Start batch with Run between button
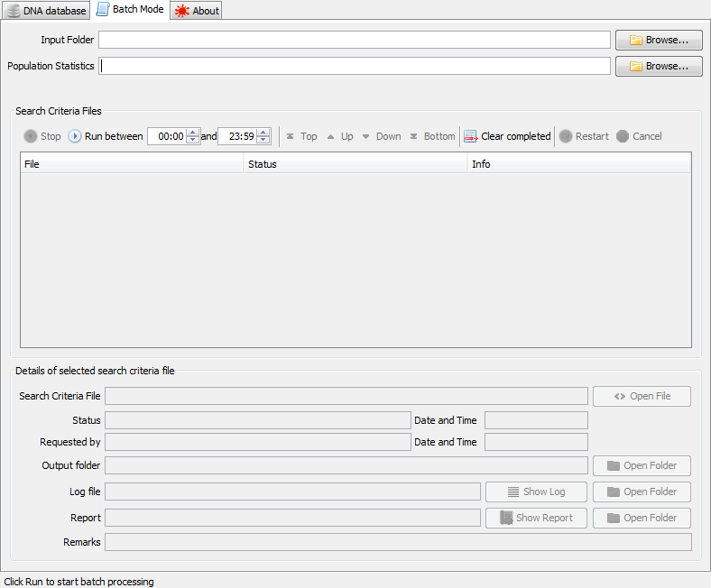This screenshot has width=711, height=588. click(x=106, y=136)
